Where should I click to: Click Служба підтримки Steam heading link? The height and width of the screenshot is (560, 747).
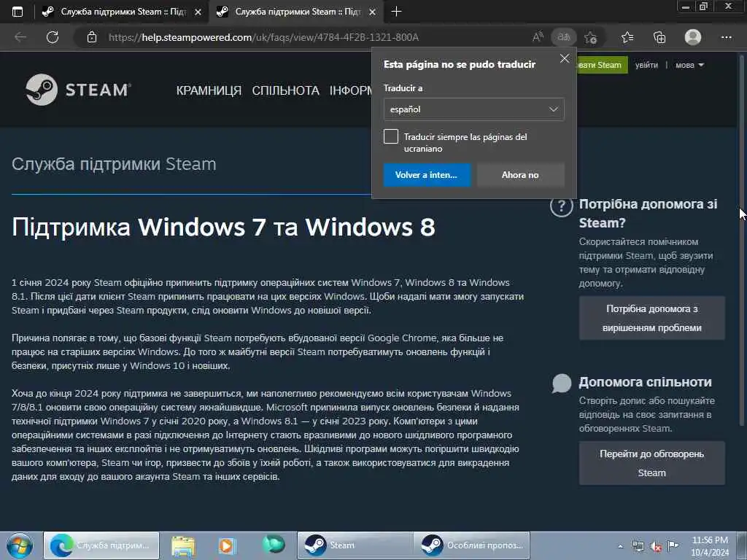coord(114,164)
